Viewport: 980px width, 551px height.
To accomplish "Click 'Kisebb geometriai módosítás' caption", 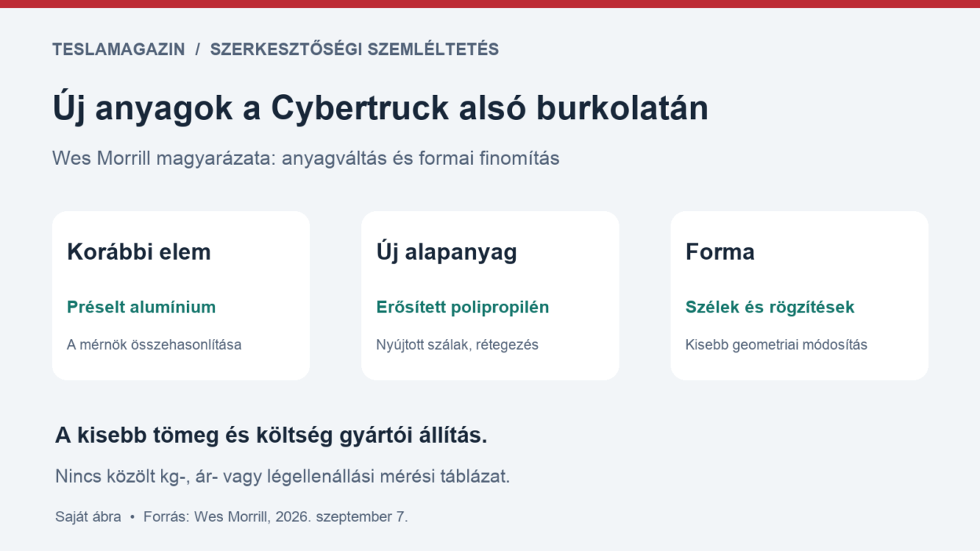I will pyautogui.click(x=777, y=345).
